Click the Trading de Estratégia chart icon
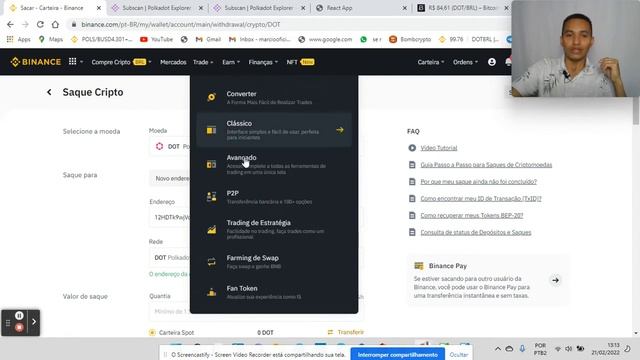 click(211, 229)
